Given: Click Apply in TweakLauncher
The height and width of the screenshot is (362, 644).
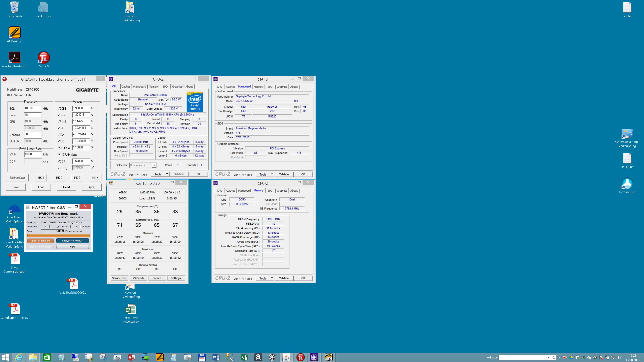Looking at the screenshot, I should pyautogui.click(x=92, y=187).
